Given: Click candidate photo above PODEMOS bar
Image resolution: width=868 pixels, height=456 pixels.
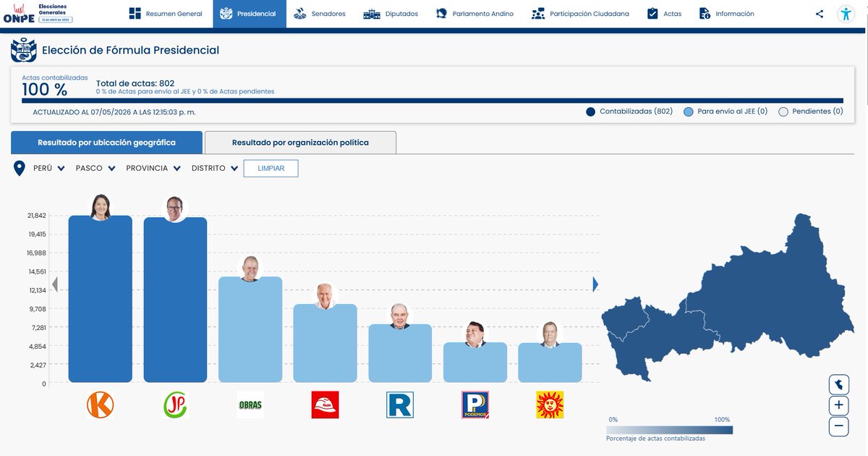Looking at the screenshot, I should click(475, 334).
